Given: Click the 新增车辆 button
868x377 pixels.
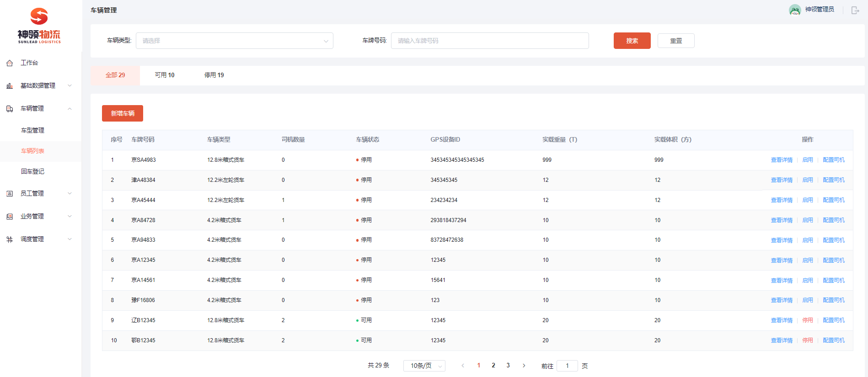Looking at the screenshot, I should [123, 113].
